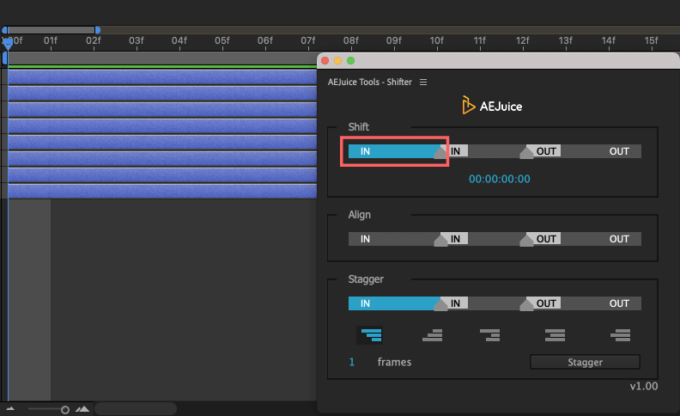Click the stagger frames number value

(x=352, y=362)
